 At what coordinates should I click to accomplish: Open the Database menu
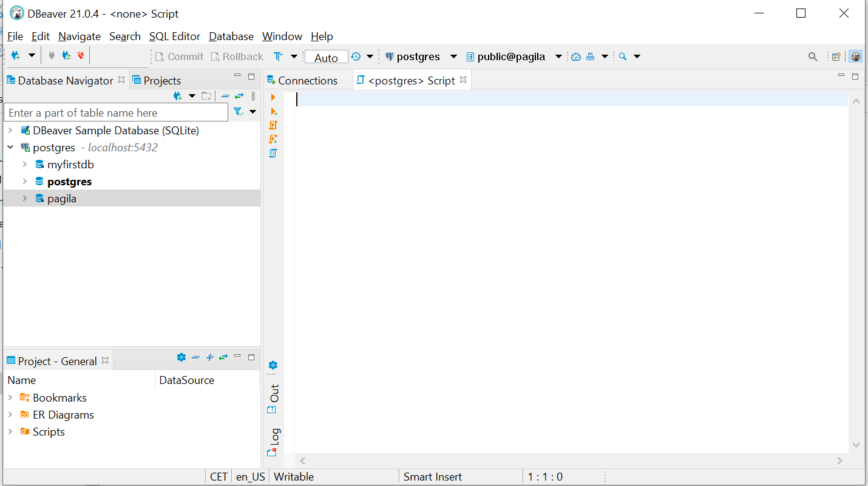(x=231, y=36)
